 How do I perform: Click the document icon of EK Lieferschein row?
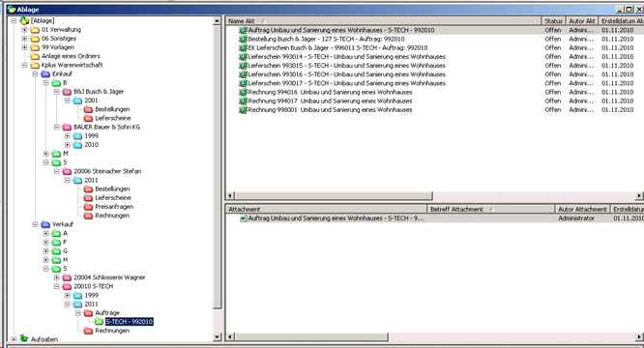coord(243,48)
